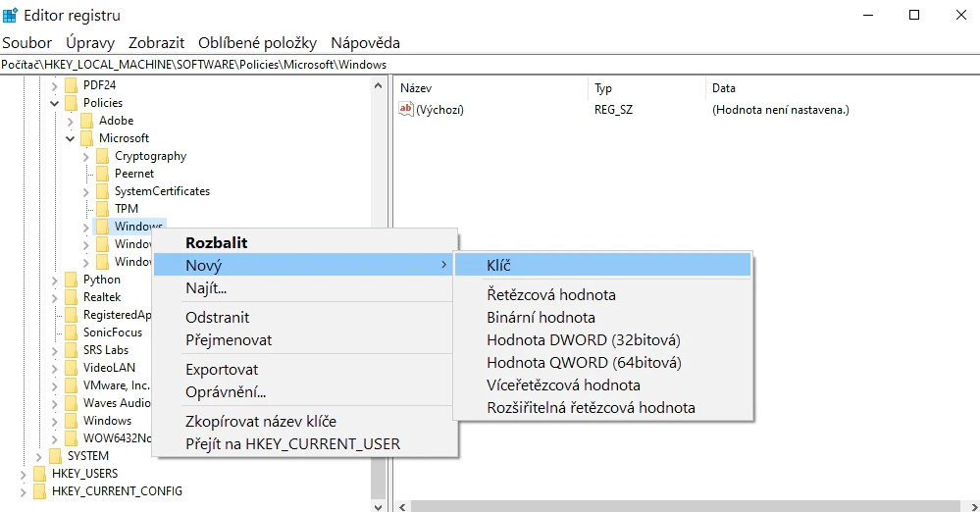Click the Adobe folder icon
Viewport: 980px width, 512px height.
[x=87, y=120]
